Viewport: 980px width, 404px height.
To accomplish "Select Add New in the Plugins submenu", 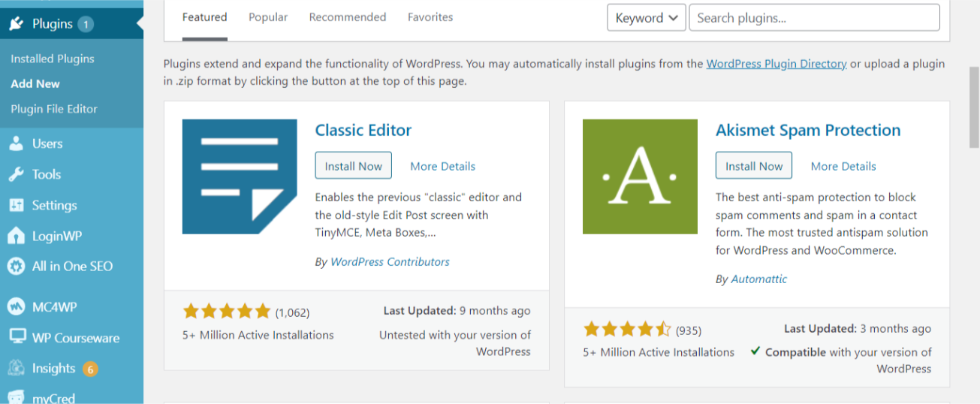I will (35, 84).
